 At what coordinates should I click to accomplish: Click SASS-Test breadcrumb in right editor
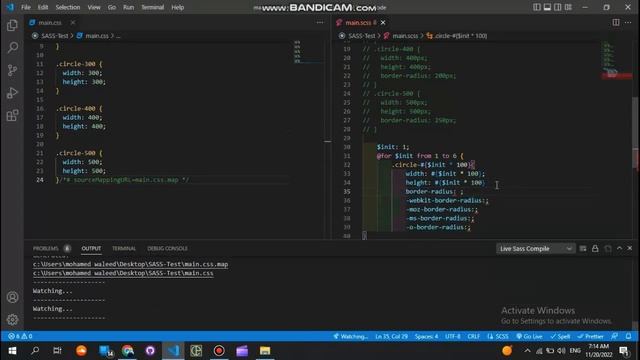[x=362, y=36]
